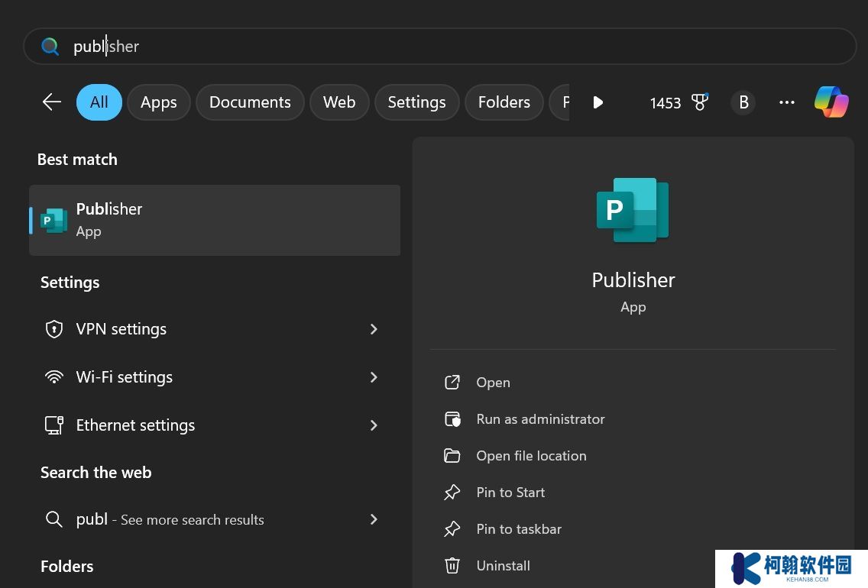Image resolution: width=868 pixels, height=588 pixels.
Task: Switch to the Folders filter tab
Action: [x=504, y=102]
